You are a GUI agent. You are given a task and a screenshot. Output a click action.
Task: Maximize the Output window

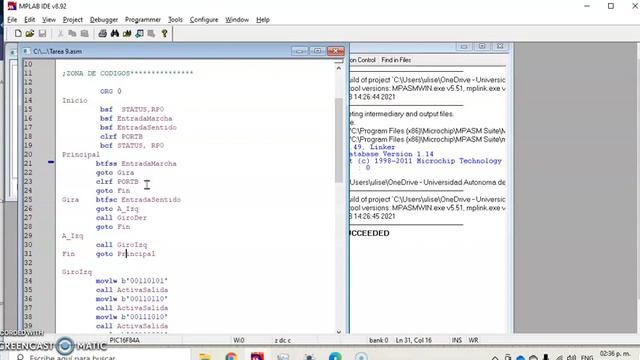[482, 46]
